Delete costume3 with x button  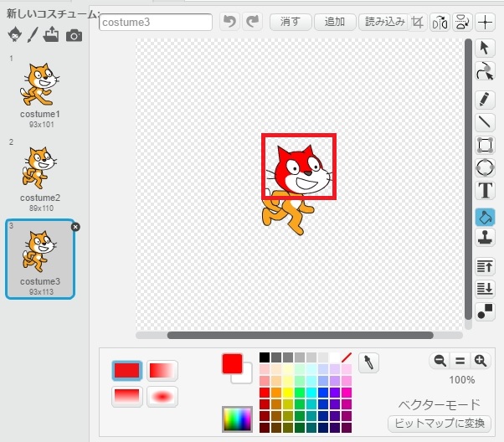coord(75,227)
